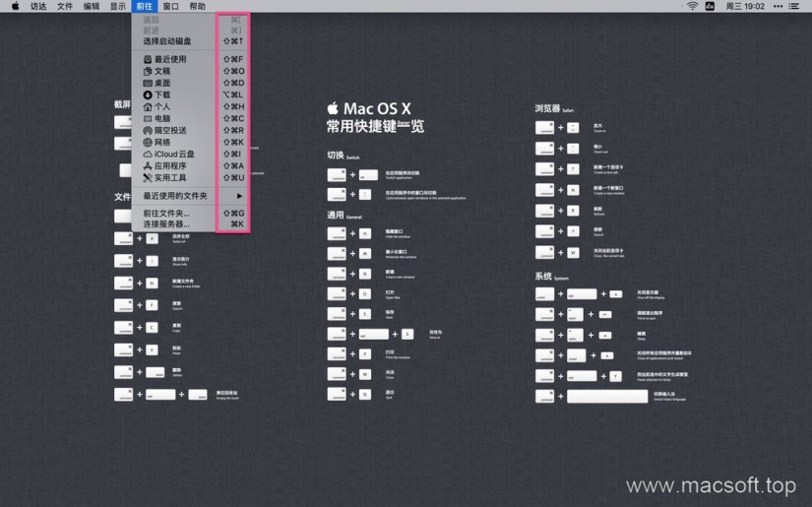Go to 桌面 (Desktop) folder
Screen dimensions: 812x507
(162, 83)
